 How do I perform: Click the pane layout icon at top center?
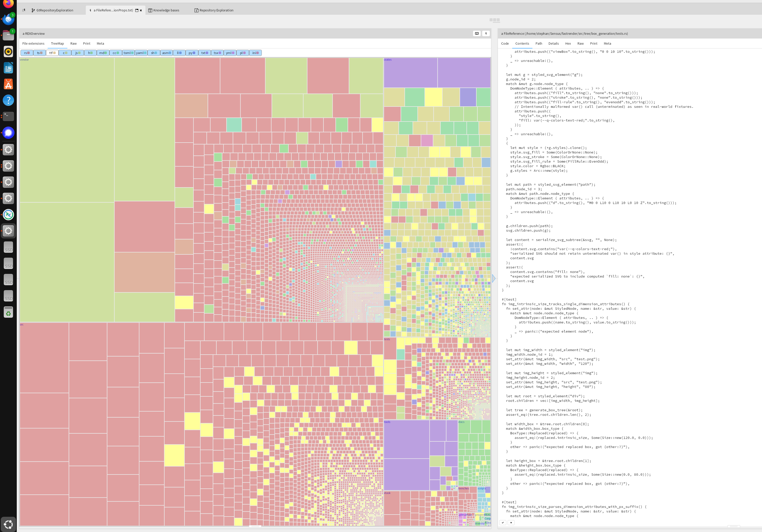click(x=494, y=20)
